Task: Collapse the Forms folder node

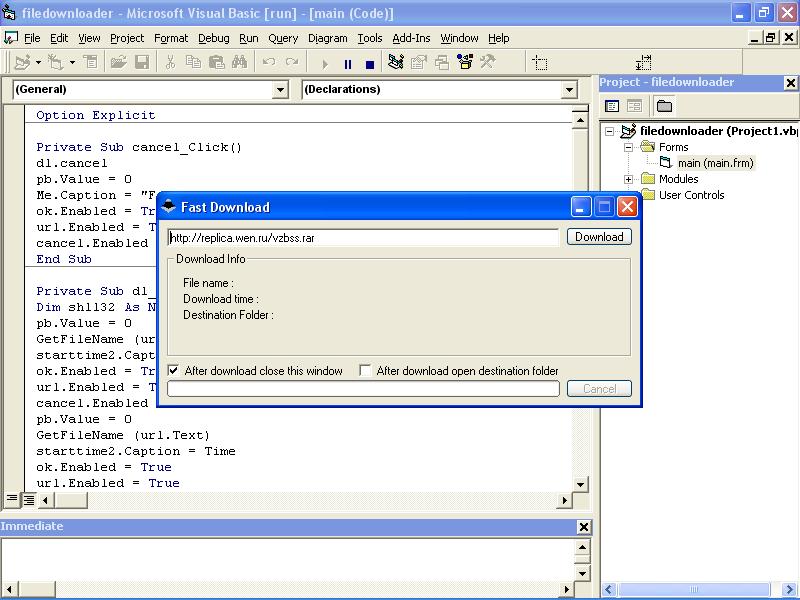Action: tap(629, 147)
